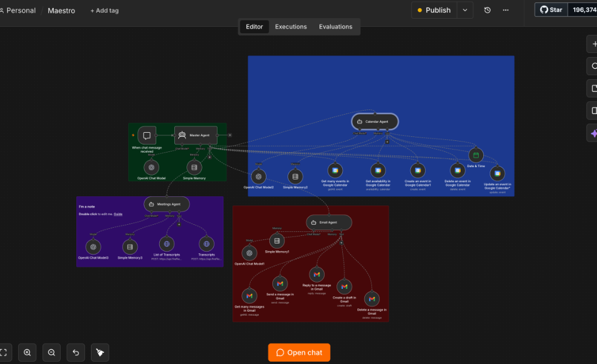Rename the Maestro workflow title
The height and width of the screenshot is (364, 597).
click(61, 10)
